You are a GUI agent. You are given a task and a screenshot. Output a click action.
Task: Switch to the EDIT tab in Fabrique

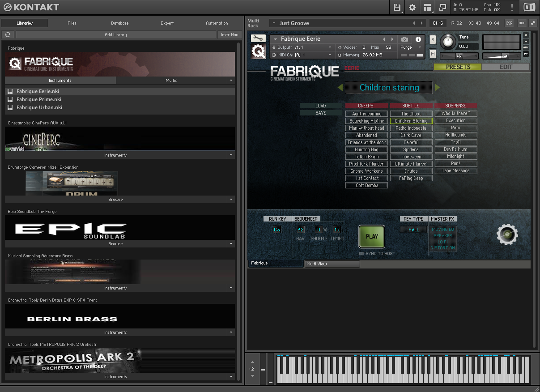click(506, 67)
